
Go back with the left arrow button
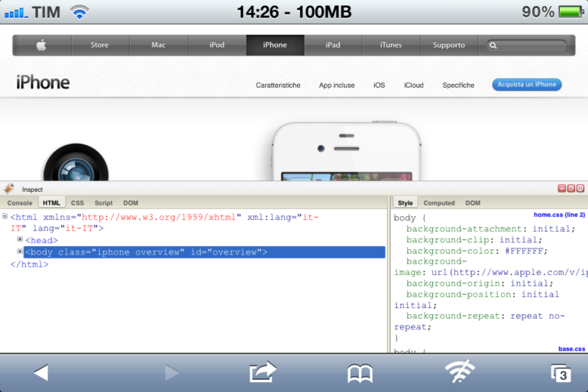[41, 372]
